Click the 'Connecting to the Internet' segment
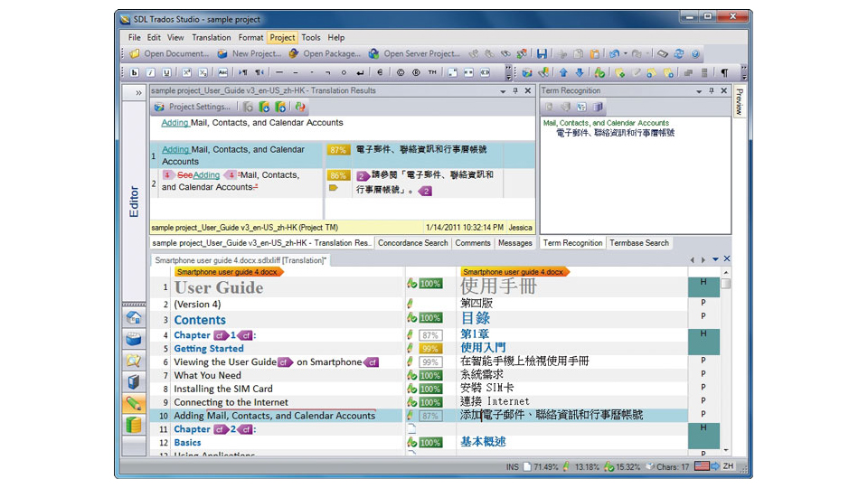 tap(231, 402)
